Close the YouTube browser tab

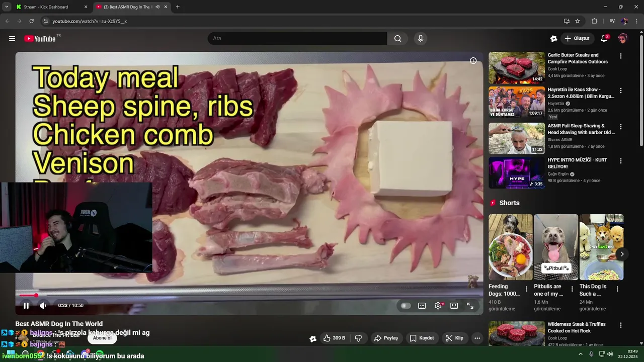(166, 7)
